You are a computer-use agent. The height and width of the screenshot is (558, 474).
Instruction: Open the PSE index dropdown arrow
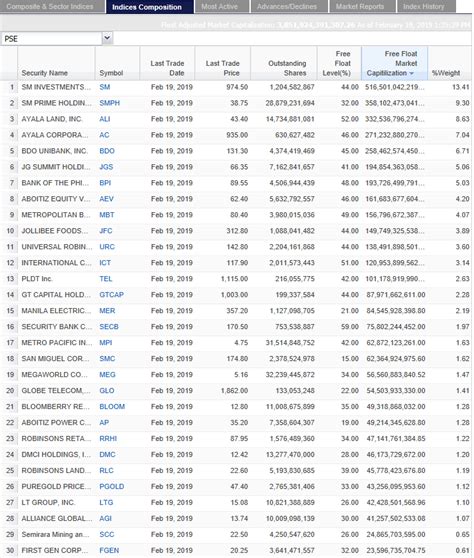pos(107,38)
